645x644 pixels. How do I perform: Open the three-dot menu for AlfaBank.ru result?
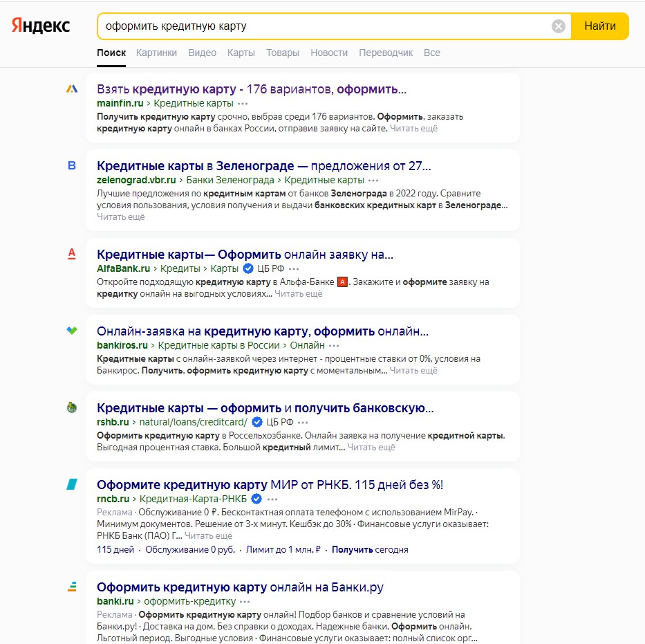click(294, 269)
